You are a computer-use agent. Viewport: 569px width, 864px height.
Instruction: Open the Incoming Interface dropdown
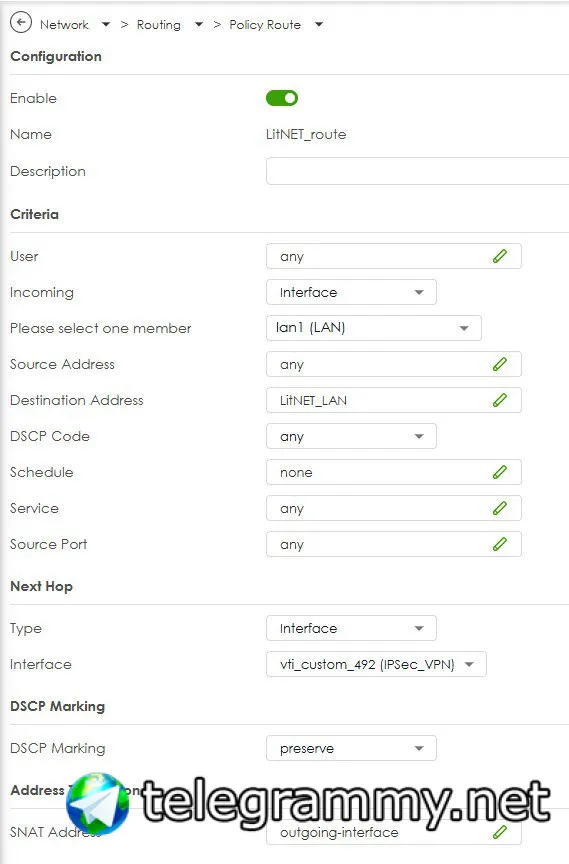point(351,292)
